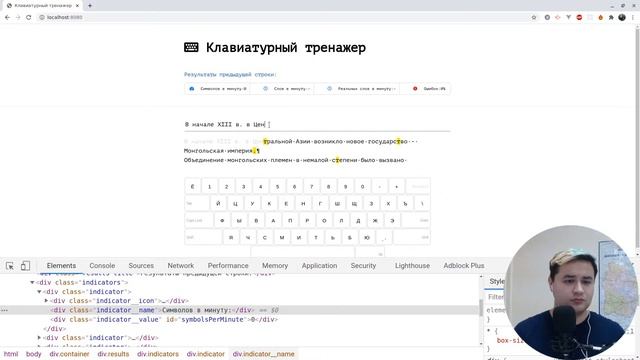Viewport: 640px width, 360px height.
Task: Expand the indicator__icon div node
Action: [46, 301]
